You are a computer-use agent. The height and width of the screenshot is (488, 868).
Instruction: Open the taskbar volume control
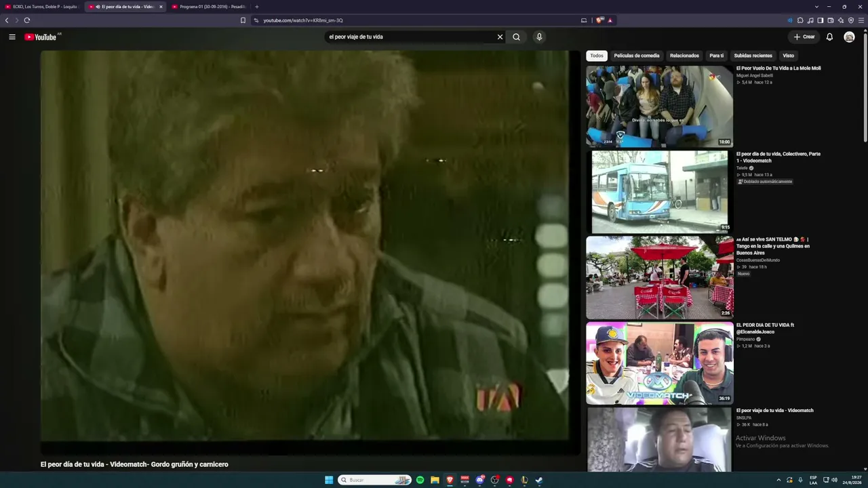(834, 480)
